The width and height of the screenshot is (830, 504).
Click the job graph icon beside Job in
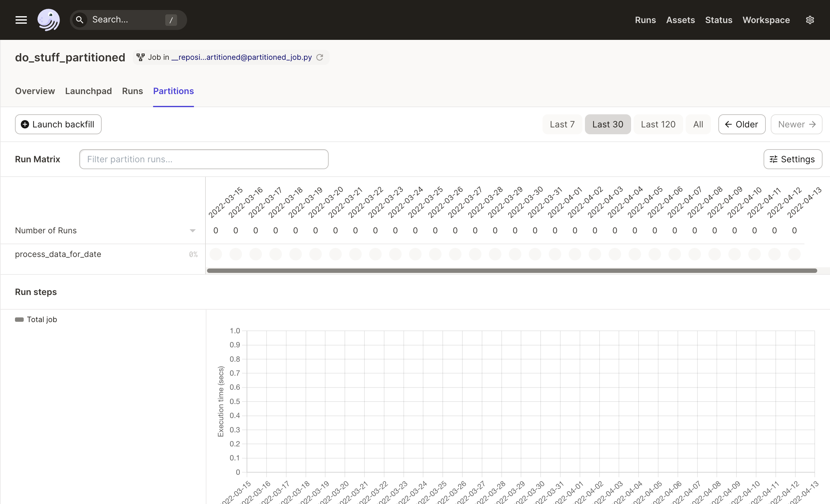click(x=141, y=57)
